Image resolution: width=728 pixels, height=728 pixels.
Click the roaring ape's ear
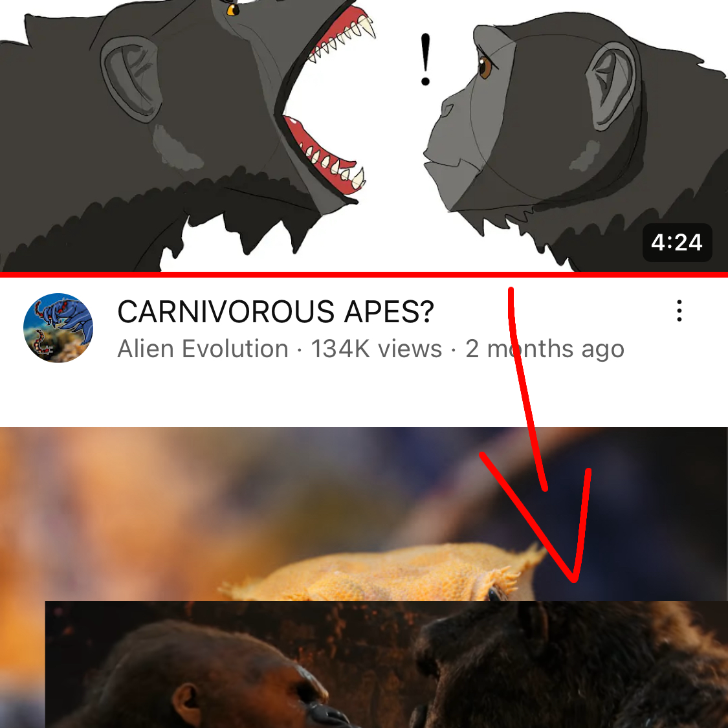point(132,79)
